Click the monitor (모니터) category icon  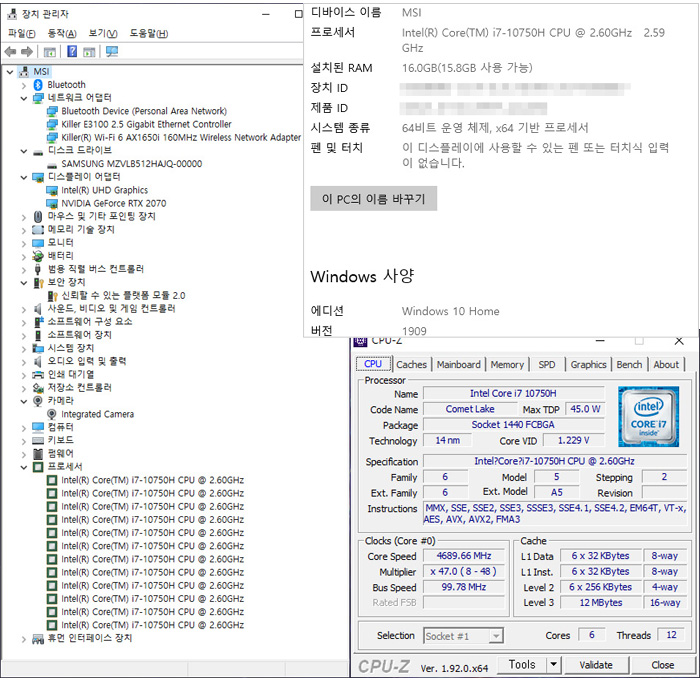(38, 243)
